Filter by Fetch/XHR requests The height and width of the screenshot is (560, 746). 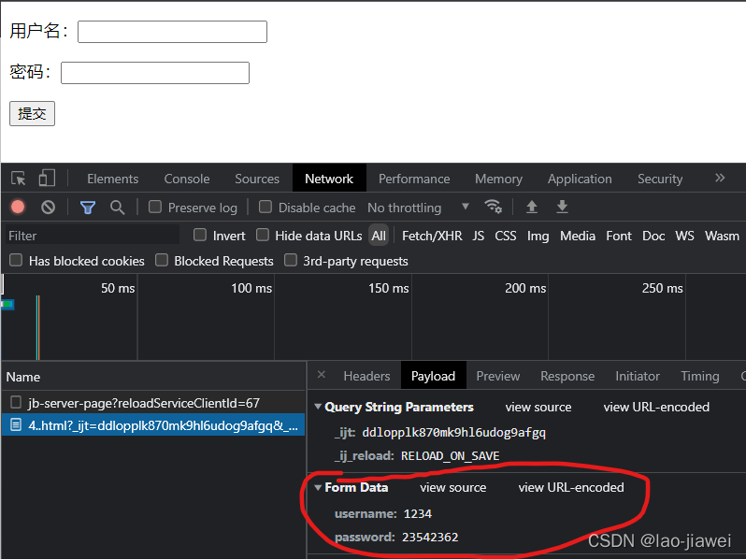point(432,236)
